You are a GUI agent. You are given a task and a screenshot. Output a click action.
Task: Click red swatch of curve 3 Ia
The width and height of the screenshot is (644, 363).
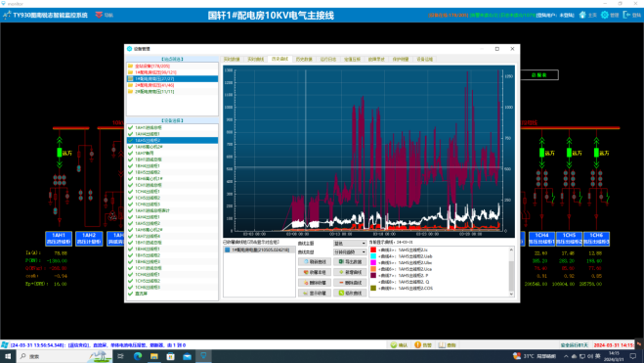coord(373,250)
